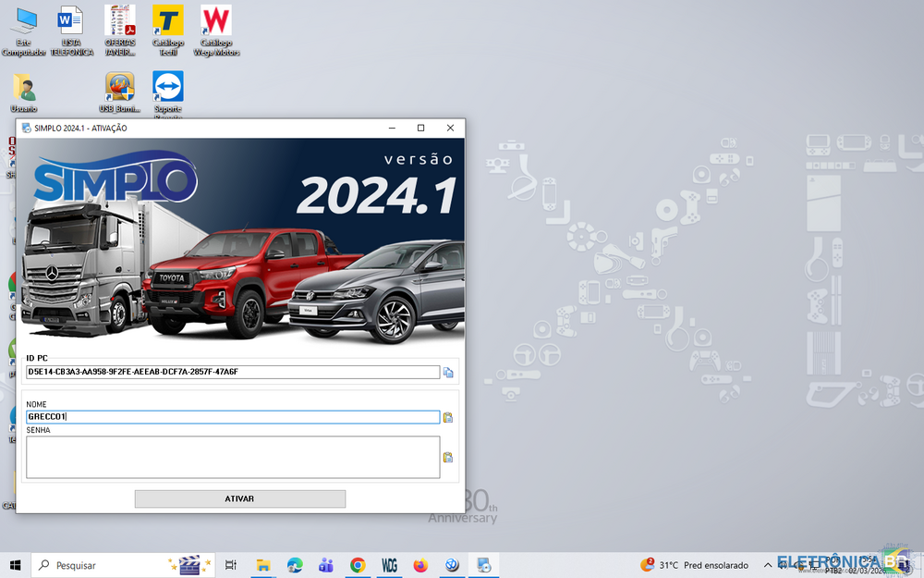Click the Windows Start button
Viewport: 924px width, 578px height.
point(16,565)
